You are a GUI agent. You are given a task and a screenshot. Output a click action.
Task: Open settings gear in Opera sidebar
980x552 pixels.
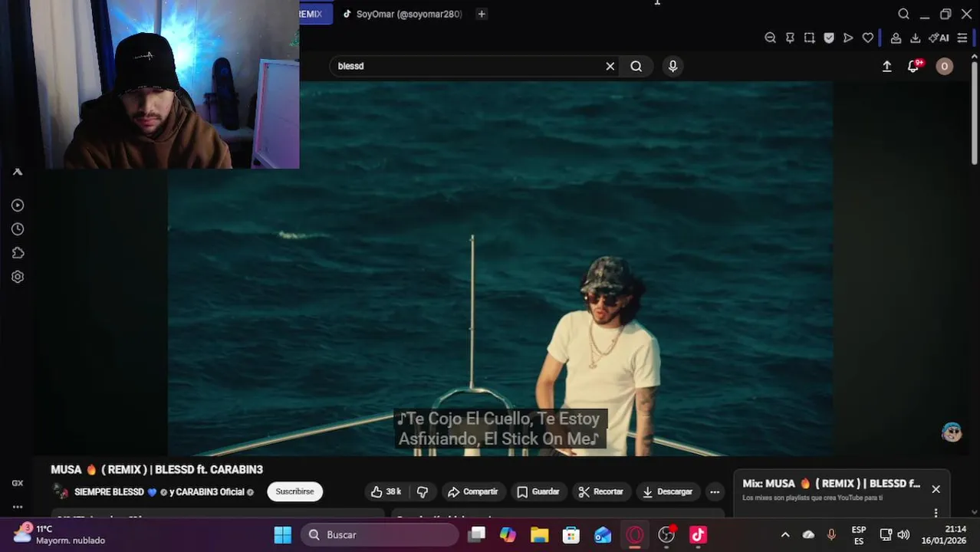tap(18, 277)
